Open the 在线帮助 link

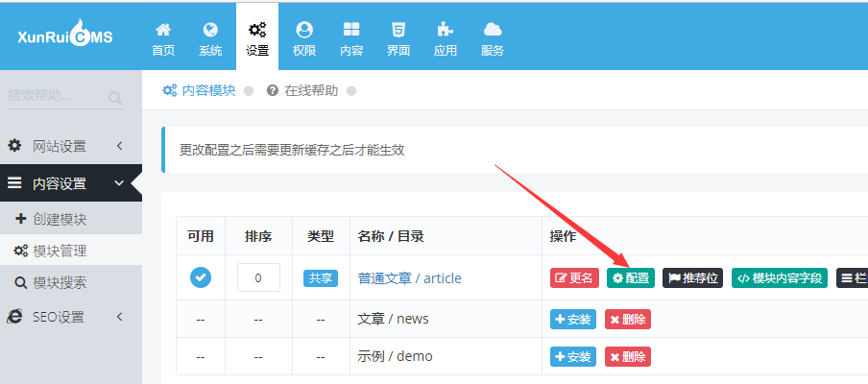[x=302, y=90]
